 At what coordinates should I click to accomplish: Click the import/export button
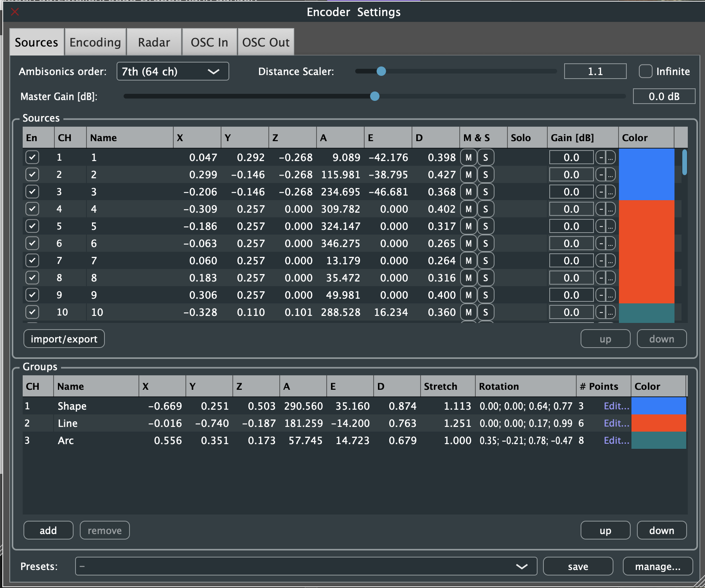[64, 339]
